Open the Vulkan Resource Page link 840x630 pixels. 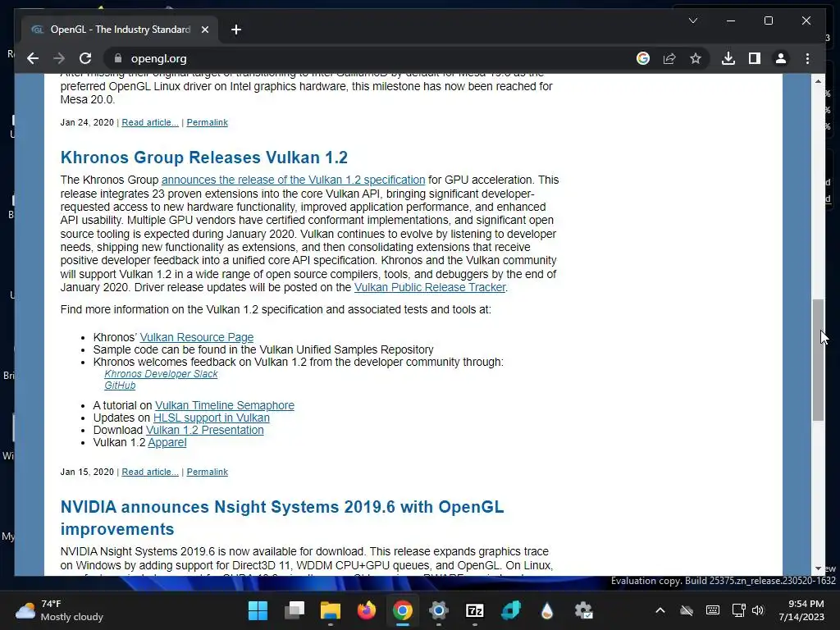[197, 337]
